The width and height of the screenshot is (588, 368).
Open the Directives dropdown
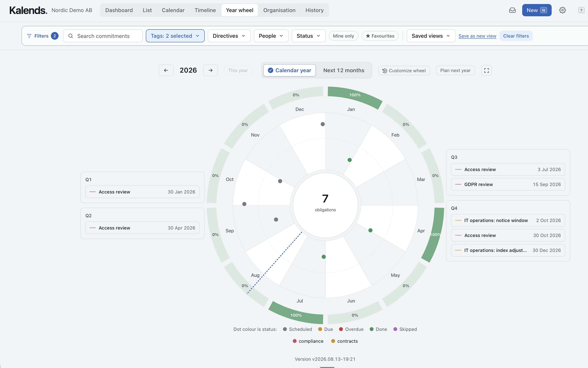point(229,36)
